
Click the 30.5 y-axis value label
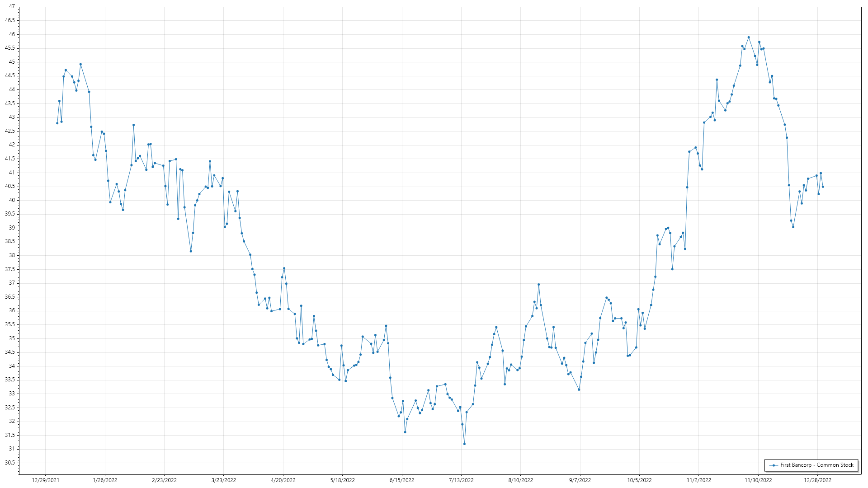(10, 463)
